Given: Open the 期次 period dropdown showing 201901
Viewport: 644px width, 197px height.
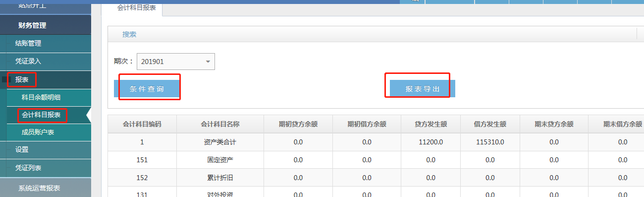Looking at the screenshot, I should pyautogui.click(x=175, y=62).
